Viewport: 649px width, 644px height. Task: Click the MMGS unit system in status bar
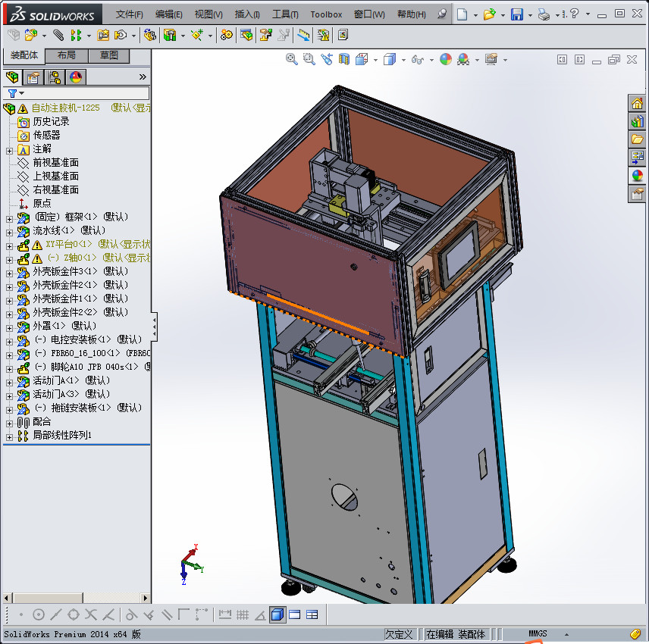pos(538,633)
